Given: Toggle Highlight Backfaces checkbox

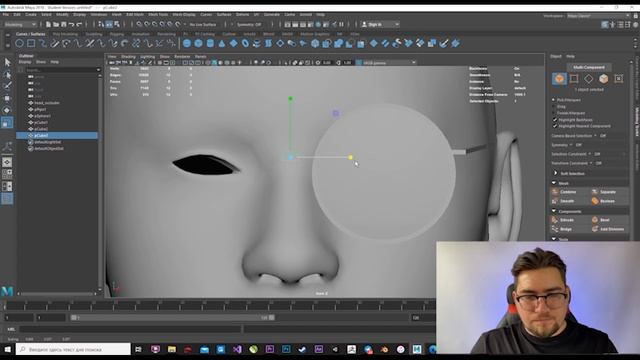Looking at the screenshot, I should 555,120.
